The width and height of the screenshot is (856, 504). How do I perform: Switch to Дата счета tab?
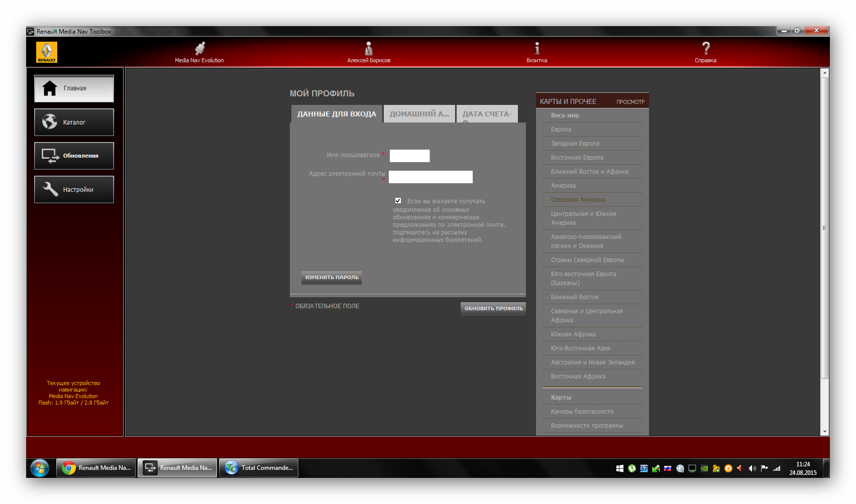pyautogui.click(x=487, y=114)
